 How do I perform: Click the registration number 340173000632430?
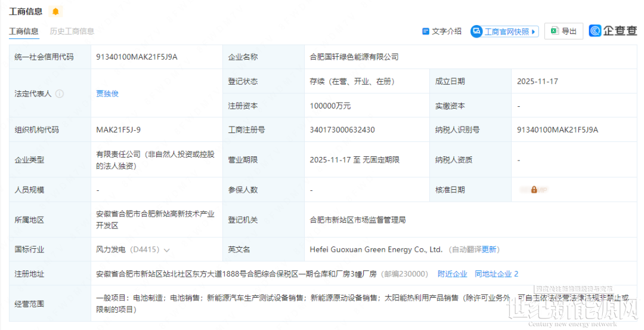point(342,129)
